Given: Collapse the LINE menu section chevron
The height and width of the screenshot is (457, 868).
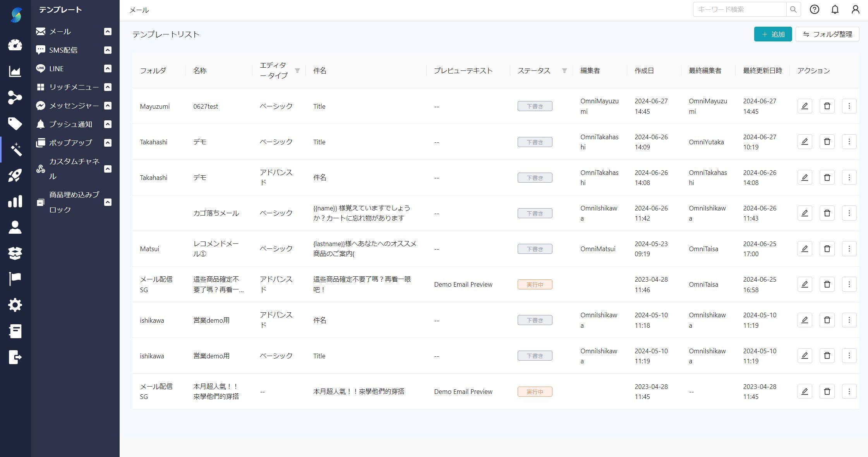Looking at the screenshot, I should (108, 68).
